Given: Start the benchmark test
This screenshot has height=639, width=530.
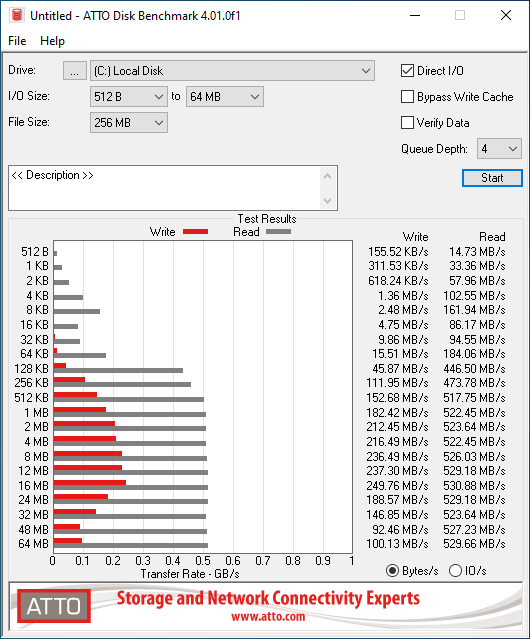Looking at the screenshot, I should click(x=492, y=178).
